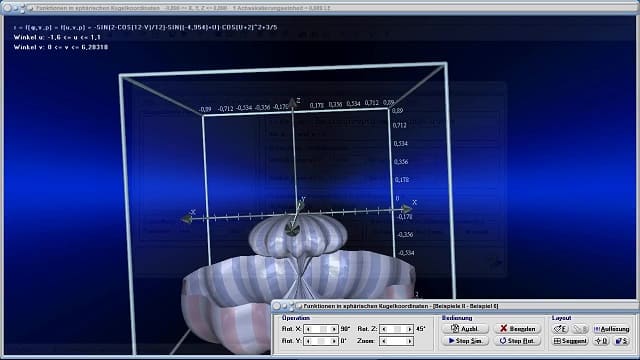Click the Rot. Z value 45°
Image resolution: width=640 pixels, height=360 pixels.
tap(420, 329)
